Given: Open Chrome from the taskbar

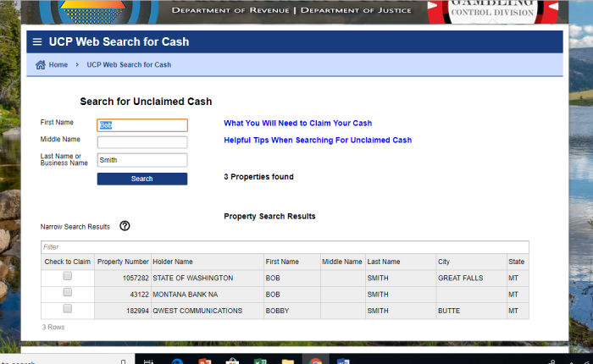Looking at the screenshot, I should (316, 361).
